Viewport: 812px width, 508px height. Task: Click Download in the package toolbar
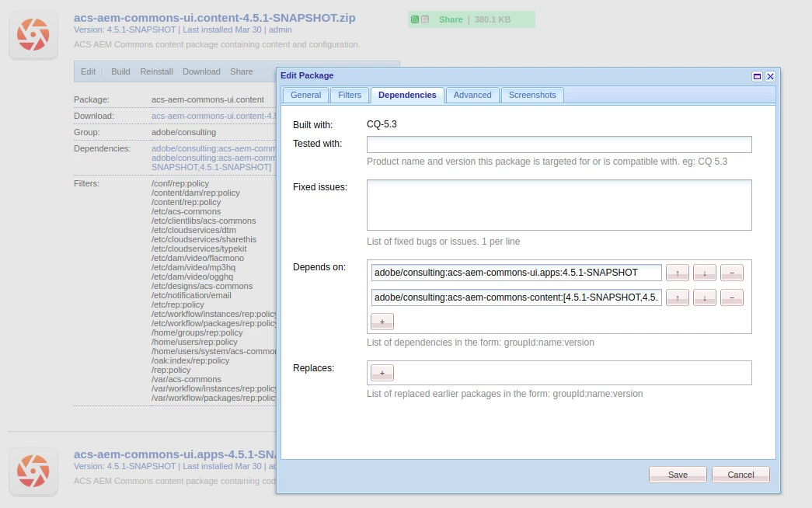tap(201, 71)
